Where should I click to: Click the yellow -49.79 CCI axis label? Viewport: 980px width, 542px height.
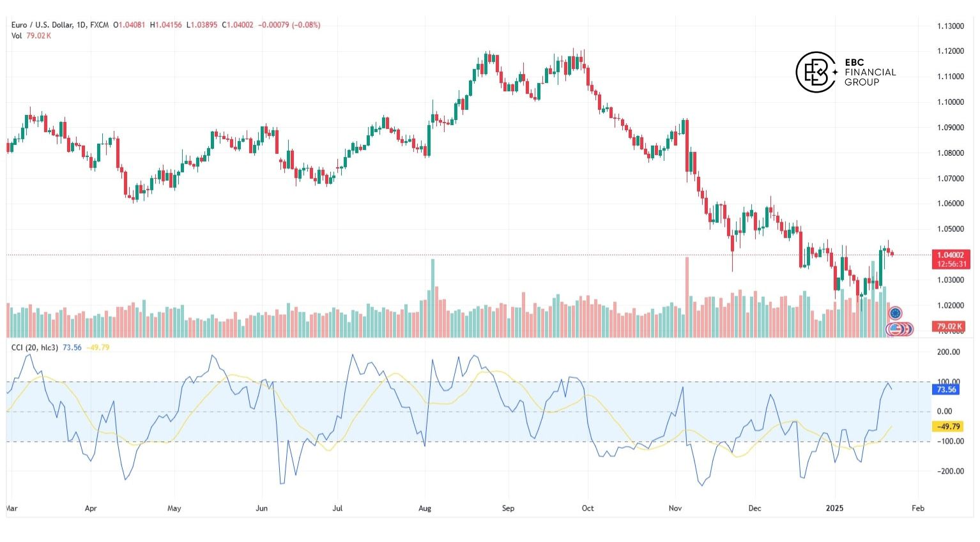[948, 426]
